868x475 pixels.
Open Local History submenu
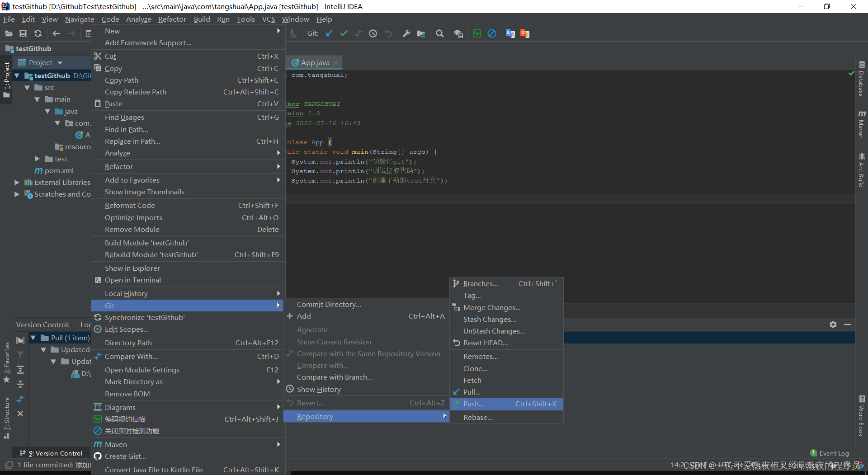(188, 294)
